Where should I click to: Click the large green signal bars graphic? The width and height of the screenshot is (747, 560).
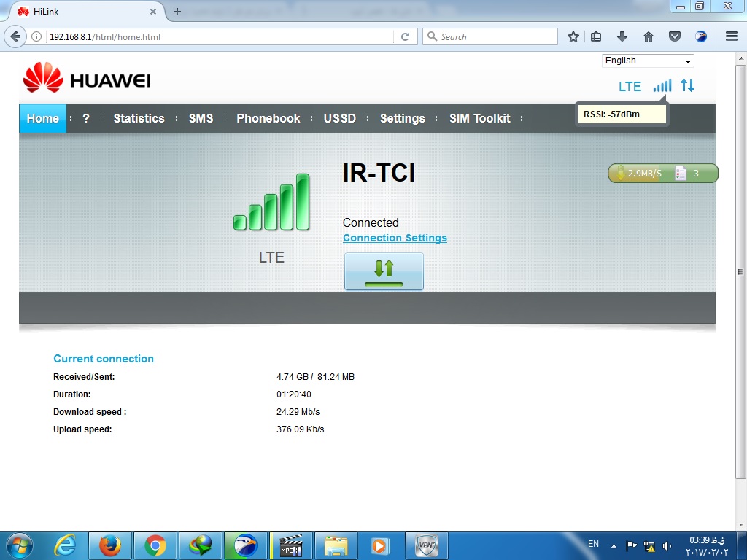(271, 202)
